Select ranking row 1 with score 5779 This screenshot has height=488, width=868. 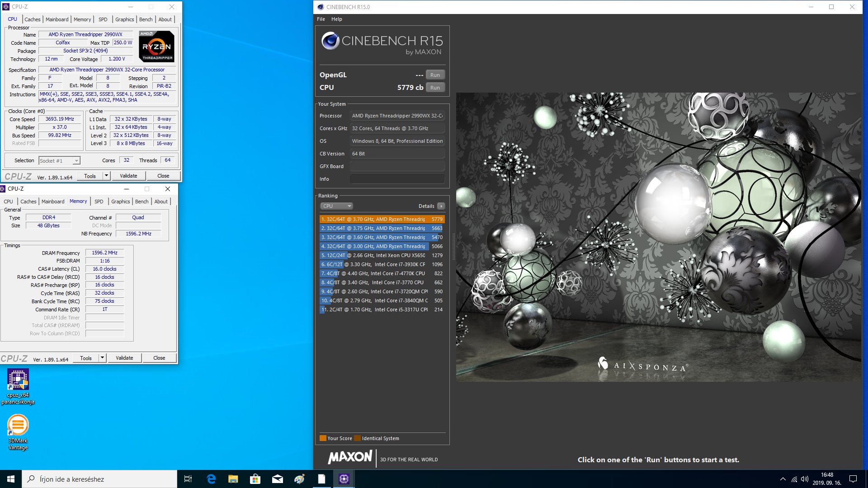coord(382,219)
